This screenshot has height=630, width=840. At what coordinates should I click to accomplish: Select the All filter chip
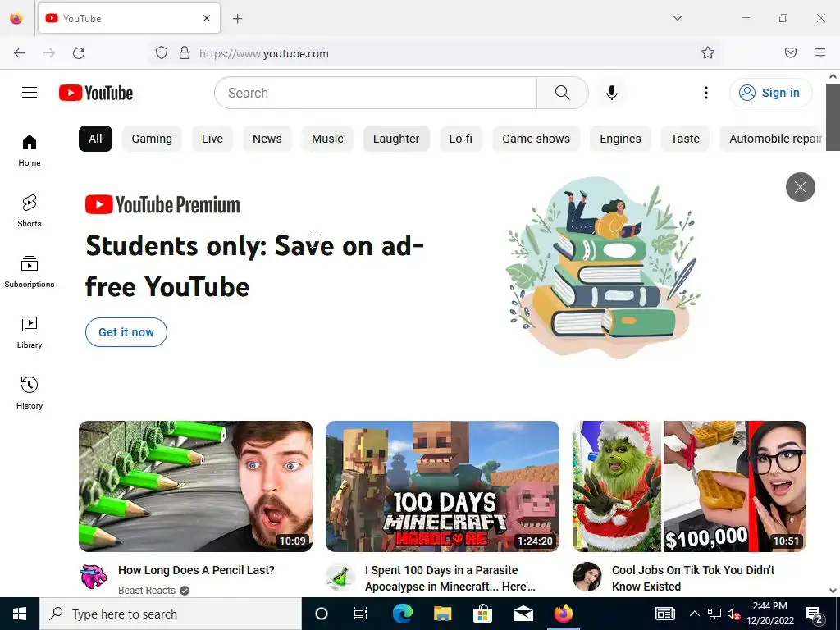[95, 139]
